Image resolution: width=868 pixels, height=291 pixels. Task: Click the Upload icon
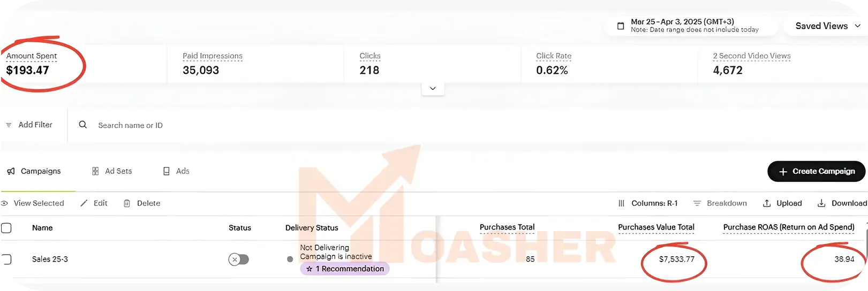(767, 203)
